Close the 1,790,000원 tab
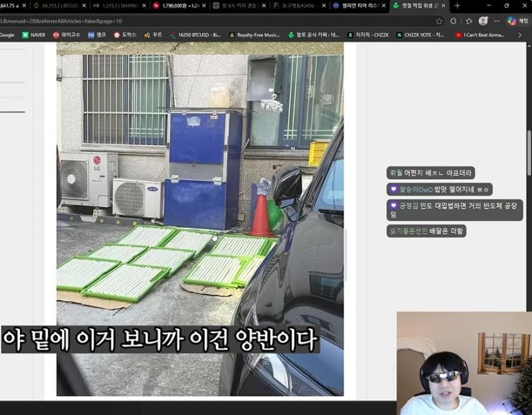This screenshot has height=415, width=532. tap(204, 6)
